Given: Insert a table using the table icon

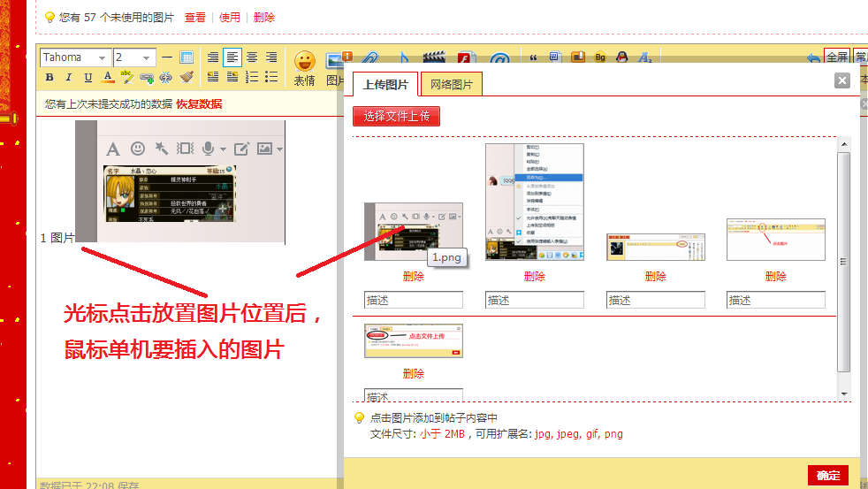Looking at the screenshot, I should tap(187, 57).
